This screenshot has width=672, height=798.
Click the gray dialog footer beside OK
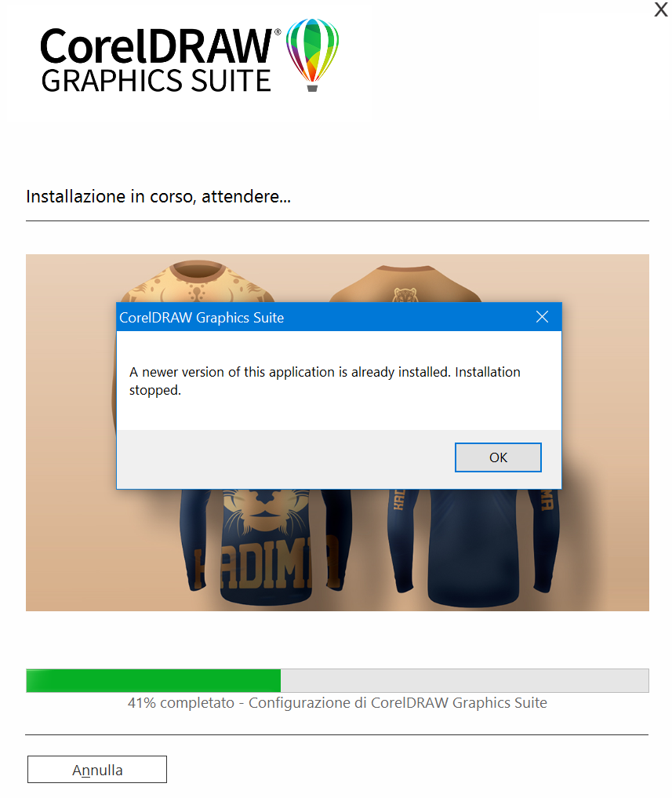pyautogui.click(x=285, y=458)
